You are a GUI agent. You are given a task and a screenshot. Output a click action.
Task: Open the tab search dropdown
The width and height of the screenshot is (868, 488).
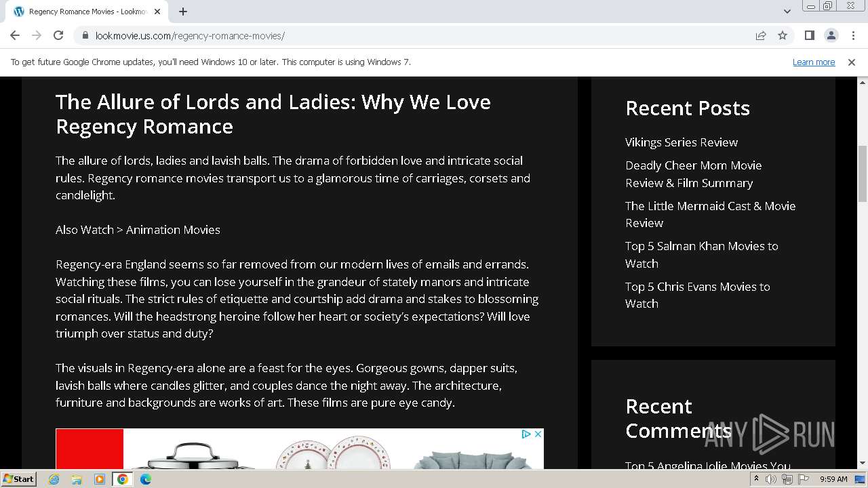click(x=787, y=12)
